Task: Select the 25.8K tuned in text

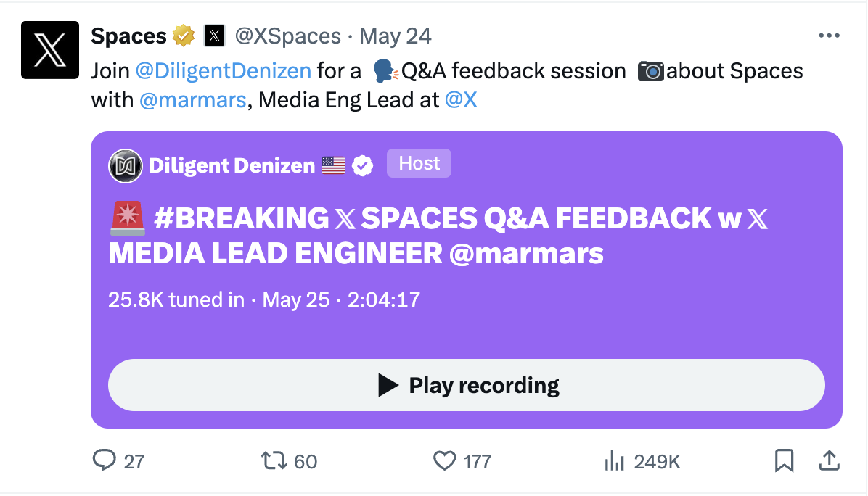Action: click(x=176, y=299)
